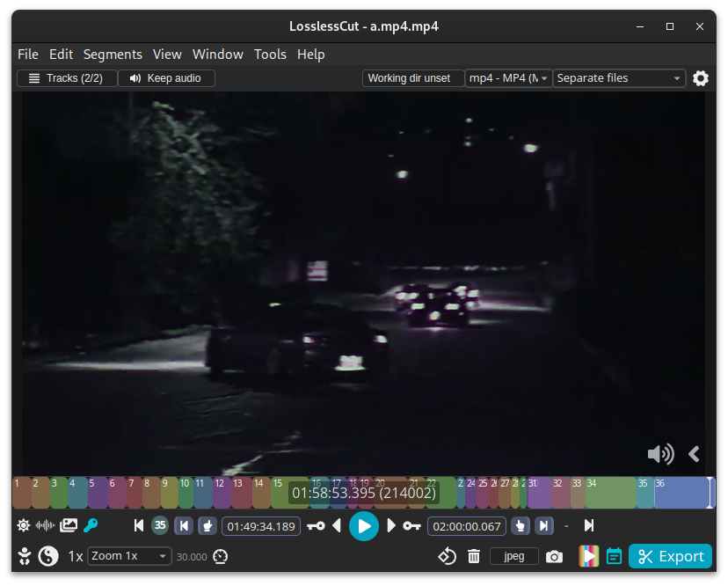Jump to start of video

click(138, 525)
